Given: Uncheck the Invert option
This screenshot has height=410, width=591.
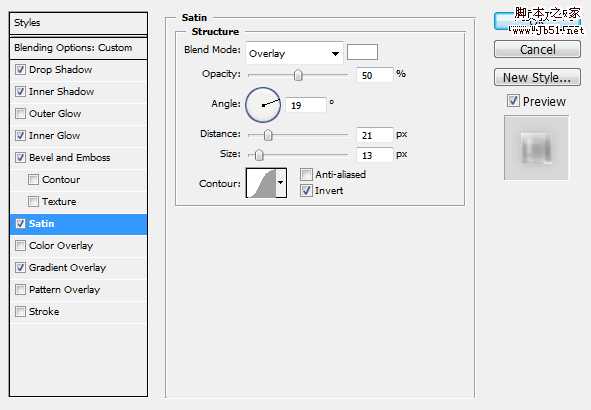Looking at the screenshot, I should [306, 190].
